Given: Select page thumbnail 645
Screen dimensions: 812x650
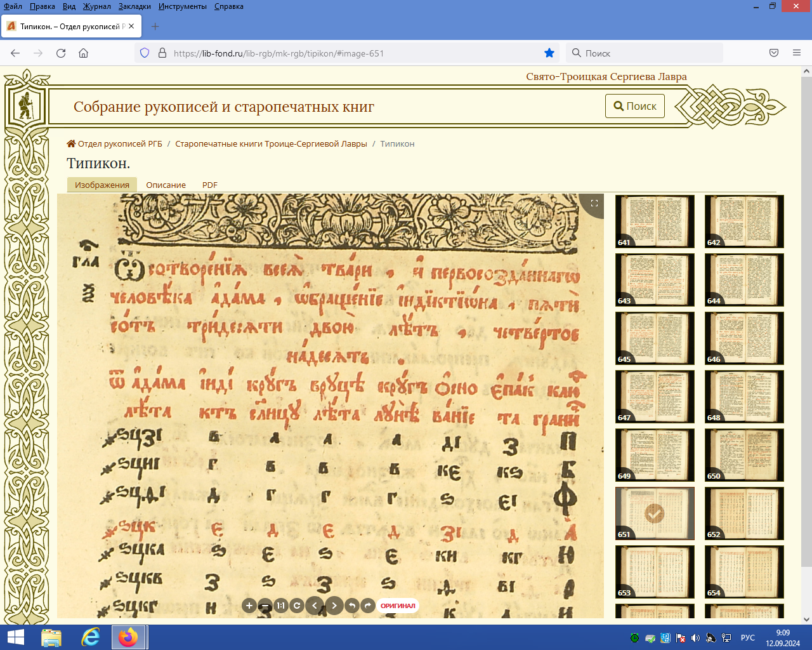Looking at the screenshot, I should pos(655,338).
